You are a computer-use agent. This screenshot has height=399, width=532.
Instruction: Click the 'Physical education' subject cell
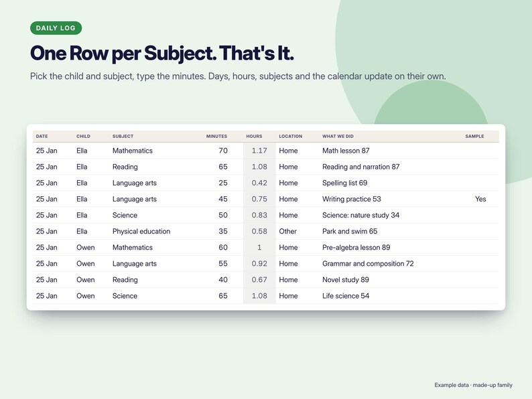point(141,232)
